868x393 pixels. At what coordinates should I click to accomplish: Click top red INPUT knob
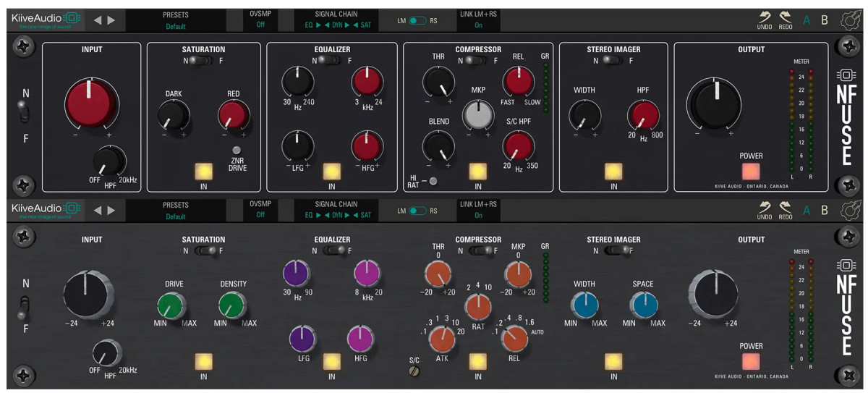90,102
